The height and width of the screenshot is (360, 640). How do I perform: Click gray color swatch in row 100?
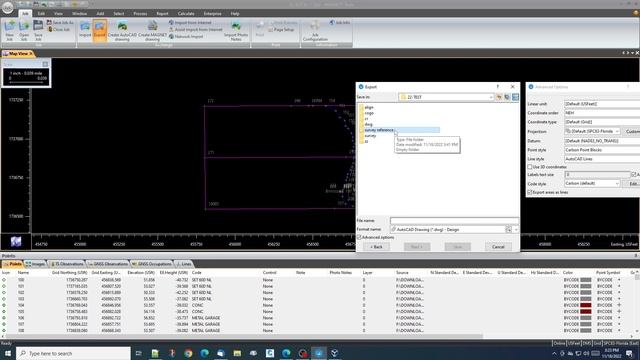pos(586,280)
